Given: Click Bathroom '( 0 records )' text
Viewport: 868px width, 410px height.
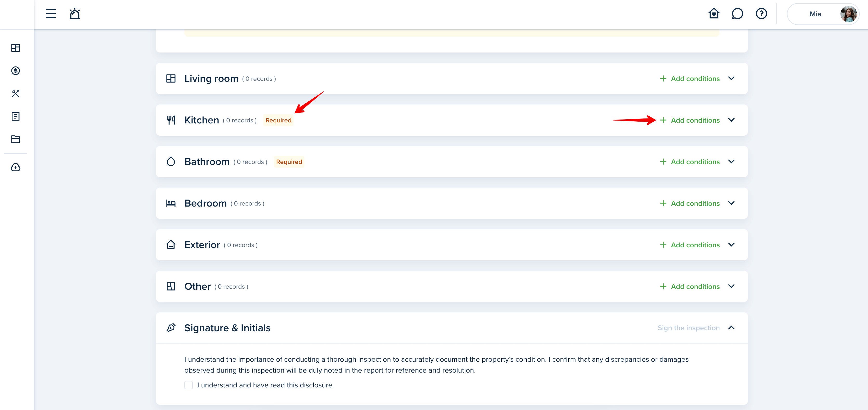Looking at the screenshot, I should pyautogui.click(x=250, y=162).
